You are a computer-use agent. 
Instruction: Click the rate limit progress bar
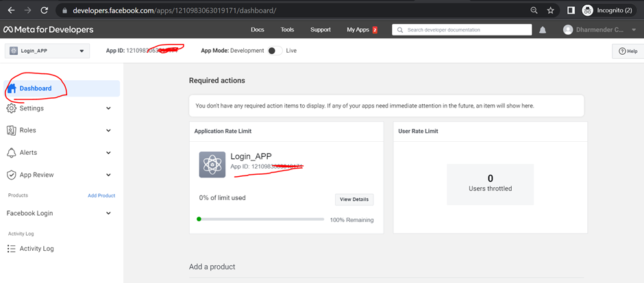[x=260, y=219]
